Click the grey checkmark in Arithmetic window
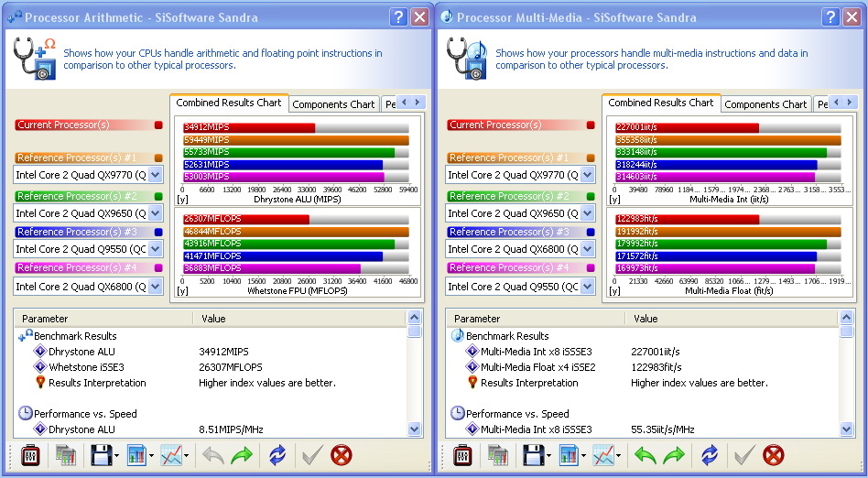This screenshot has height=478, width=868. (x=312, y=456)
